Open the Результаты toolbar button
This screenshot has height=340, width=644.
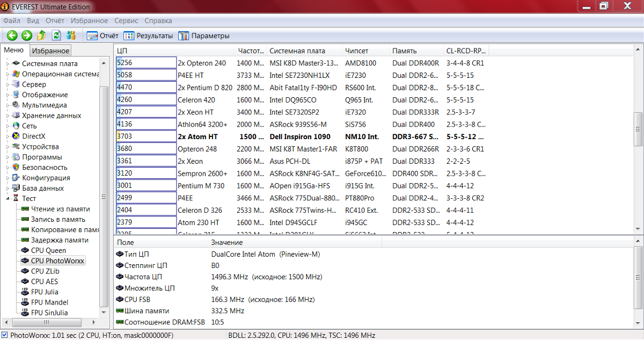[148, 36]
